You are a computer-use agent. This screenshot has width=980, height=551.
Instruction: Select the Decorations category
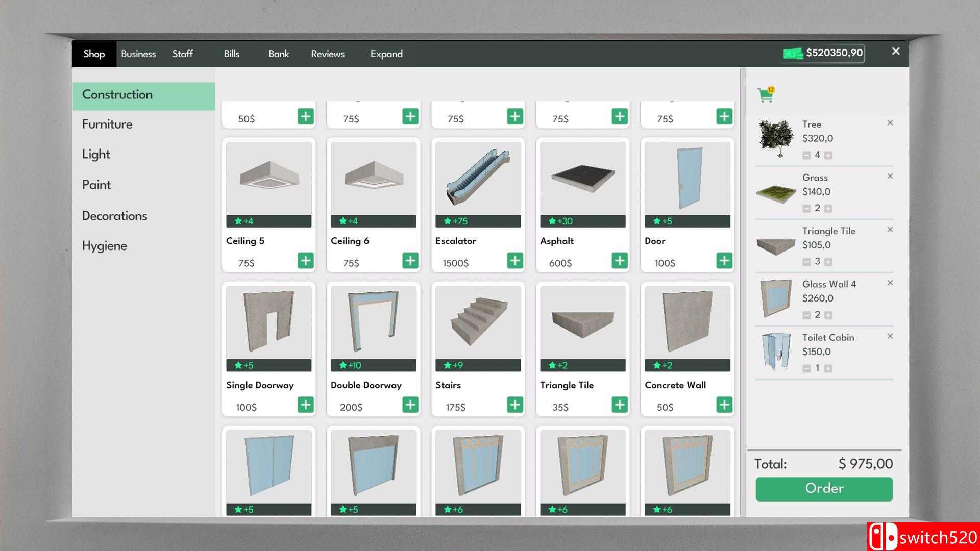pos(114,216)
